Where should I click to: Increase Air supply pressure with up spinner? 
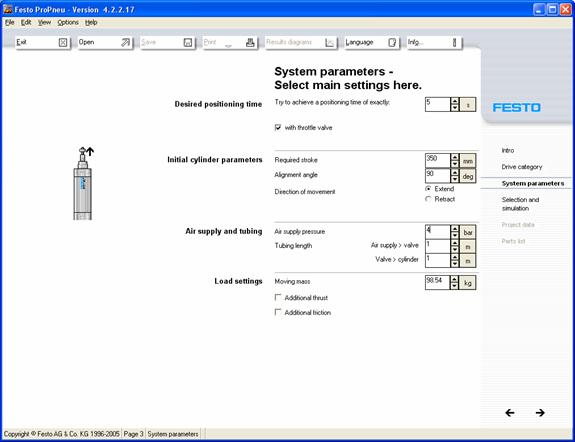click(455, 229)
